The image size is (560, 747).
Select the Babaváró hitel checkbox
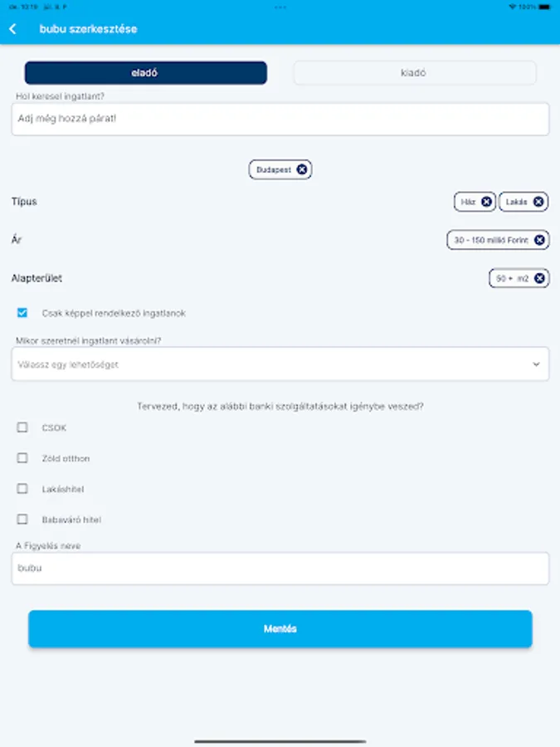pos(22,520)
